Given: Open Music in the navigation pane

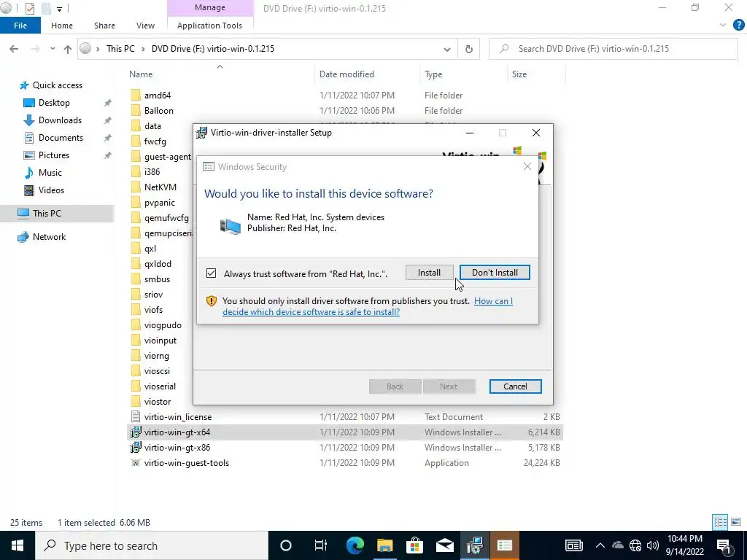Looking at the screenshot, I should pos(50,173).
